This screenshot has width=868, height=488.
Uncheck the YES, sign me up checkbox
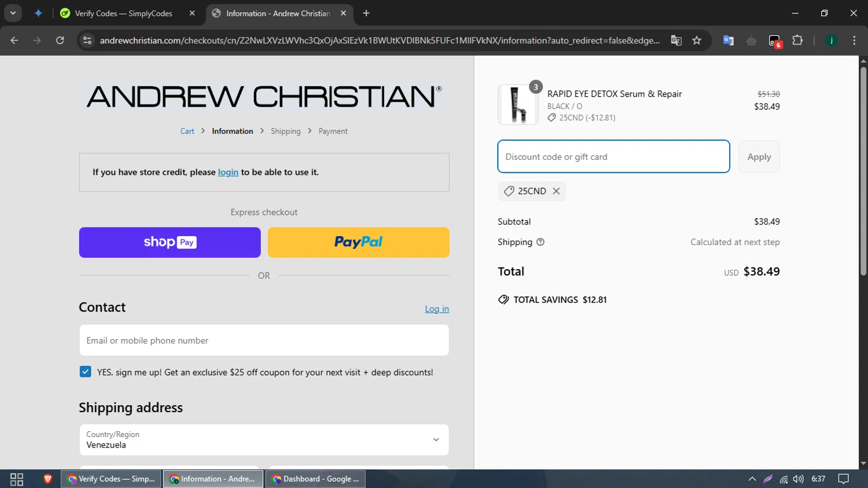[85, 372]
